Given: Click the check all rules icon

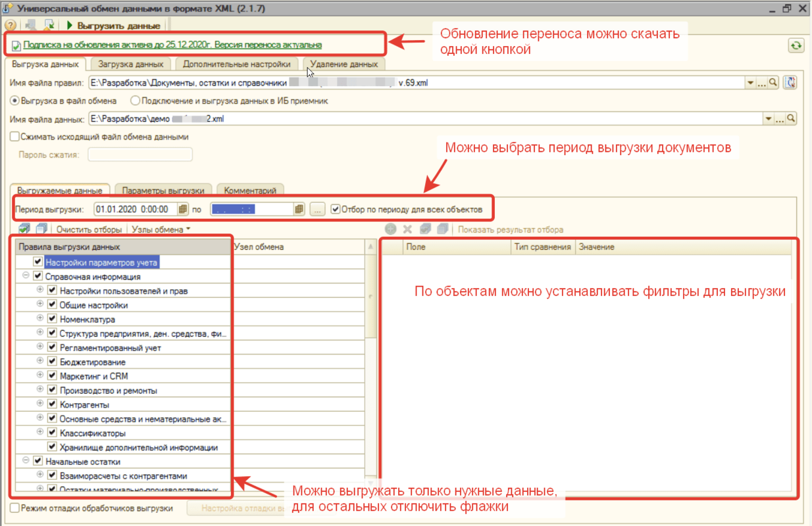Looking at the screenshot, I should coord(24,229).
